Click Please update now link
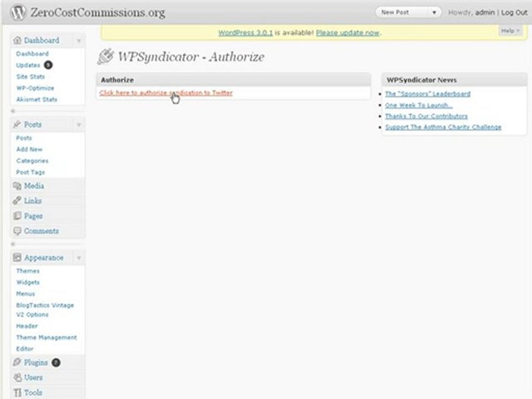The image size is (532, 399). coord(347,33)
